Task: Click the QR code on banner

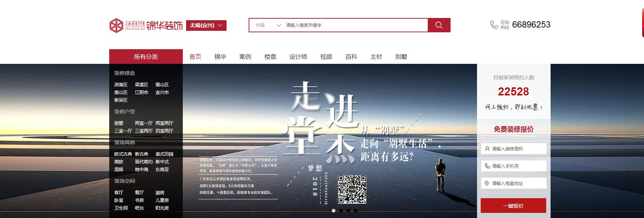Action: pos(352,189)
